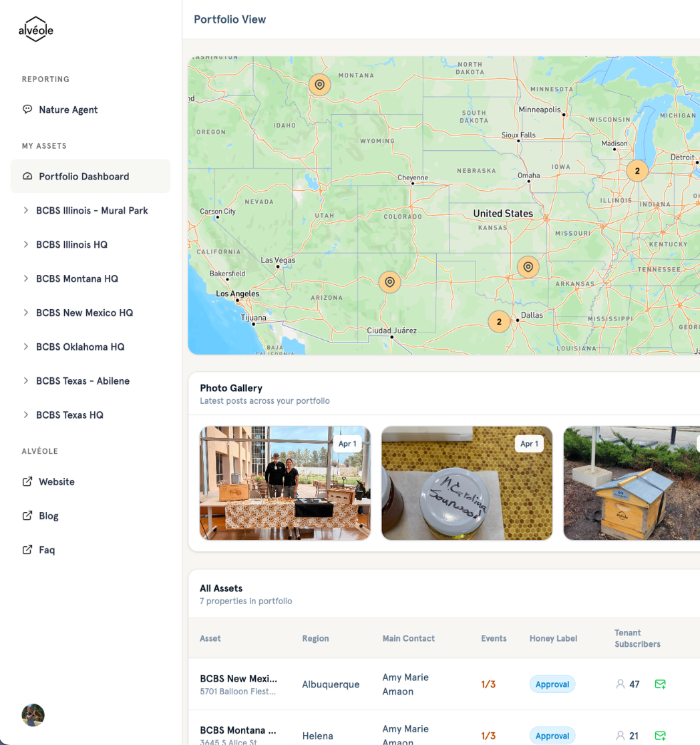Open gallery photo of honey jar lid
The width and height of the screenshot is (700, 745).
467,483
